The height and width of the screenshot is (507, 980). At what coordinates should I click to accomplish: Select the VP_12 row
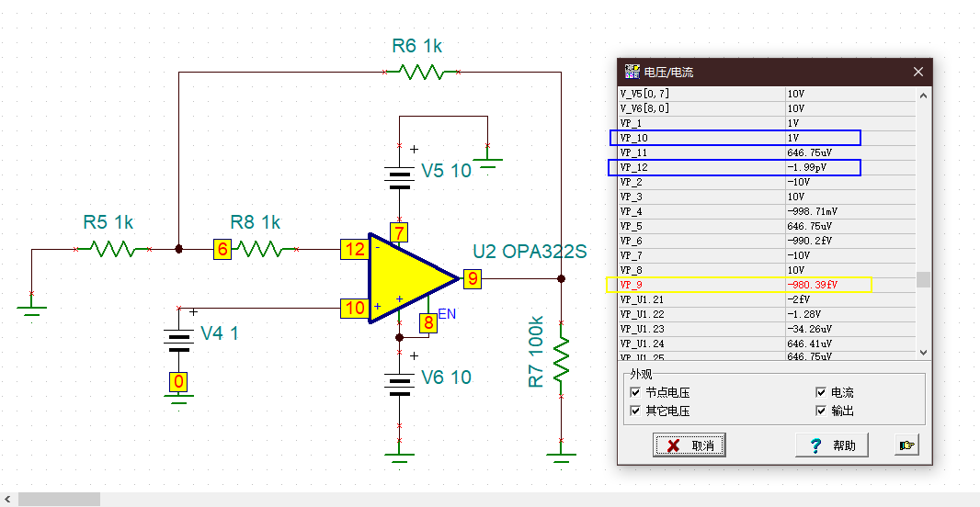pos(768,167)
